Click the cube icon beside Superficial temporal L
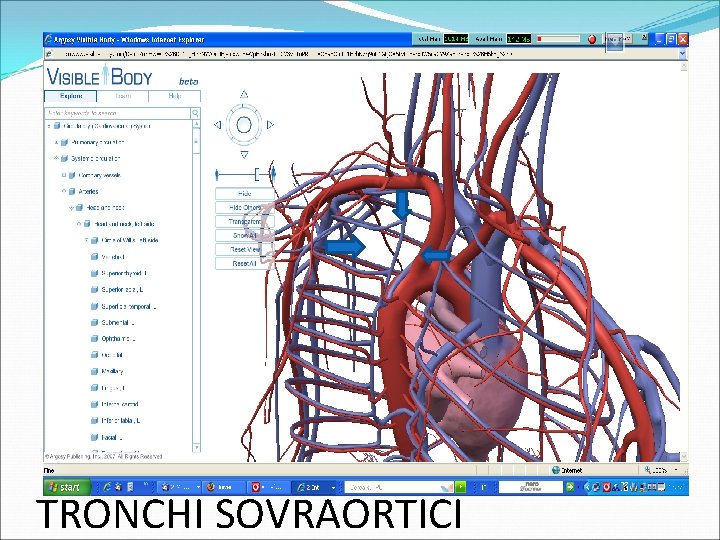 click(x=94, y=306)
